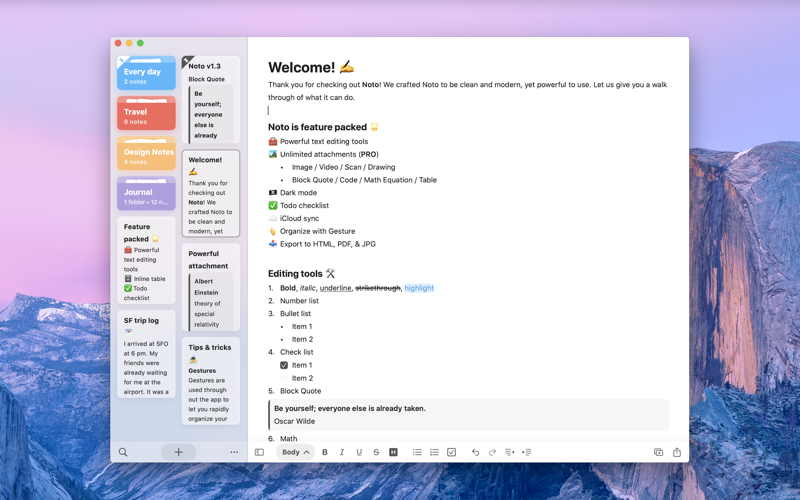This screenshot has height=500, width=800.
Task: Open the Feature packed note card
Action: pos(146,260)
